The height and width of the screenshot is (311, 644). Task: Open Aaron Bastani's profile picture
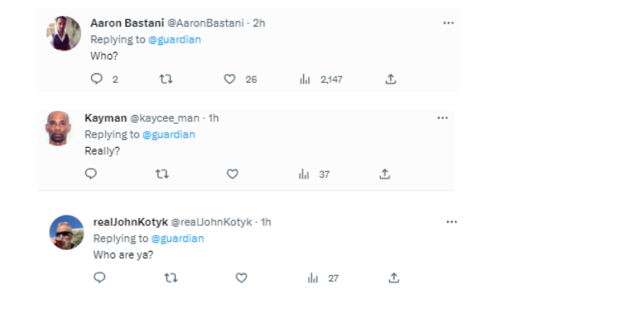(64, 33)
